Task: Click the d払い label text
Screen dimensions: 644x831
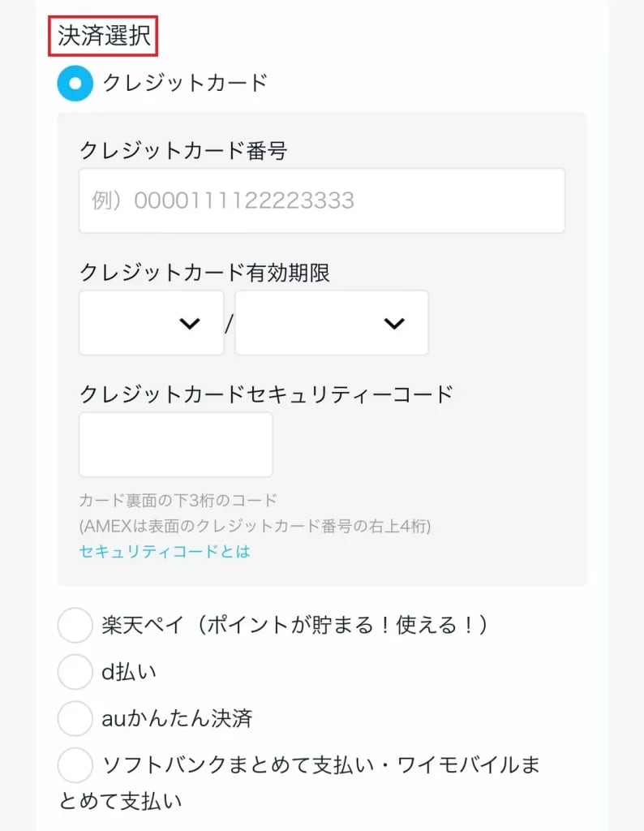Action: point(129,672)
